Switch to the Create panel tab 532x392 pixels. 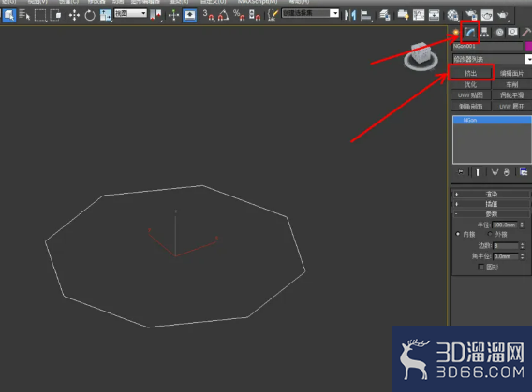coord(455,32)
